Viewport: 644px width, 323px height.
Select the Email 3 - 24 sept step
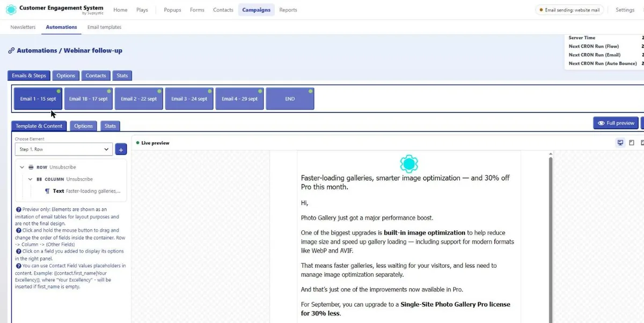click(189, 99)
